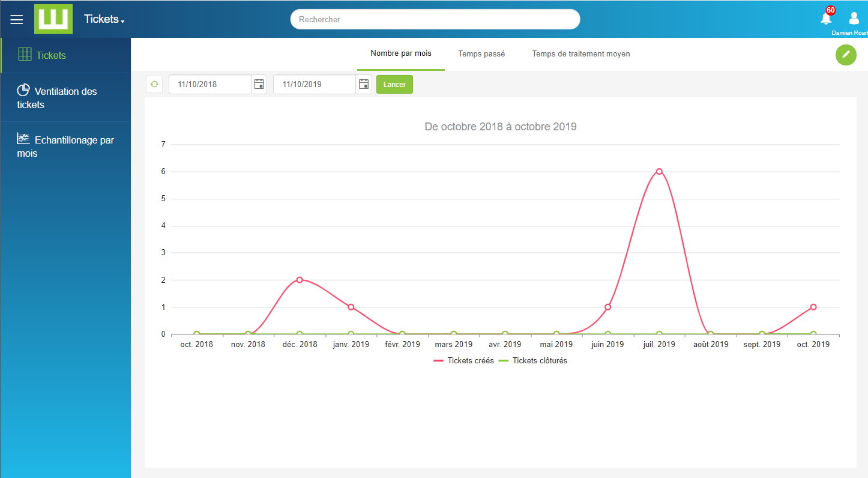
Task: Open the start date calendar picker
Action: (x=259, y=85)
